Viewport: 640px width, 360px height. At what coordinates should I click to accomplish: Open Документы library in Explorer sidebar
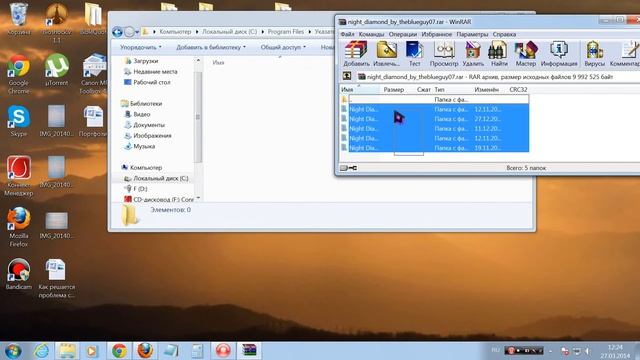(144, 125)
